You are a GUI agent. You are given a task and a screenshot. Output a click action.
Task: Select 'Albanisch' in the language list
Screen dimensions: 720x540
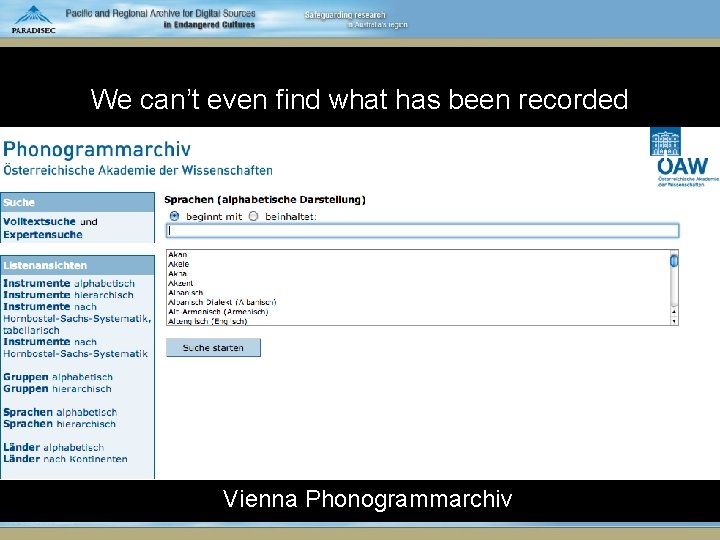click(186, 292)
